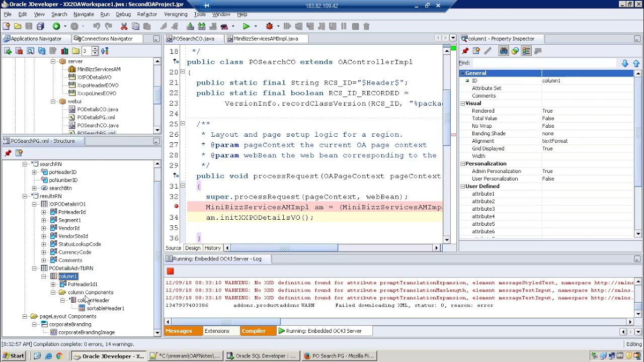
Task: Open the Refactor menu
Action: 147,14
